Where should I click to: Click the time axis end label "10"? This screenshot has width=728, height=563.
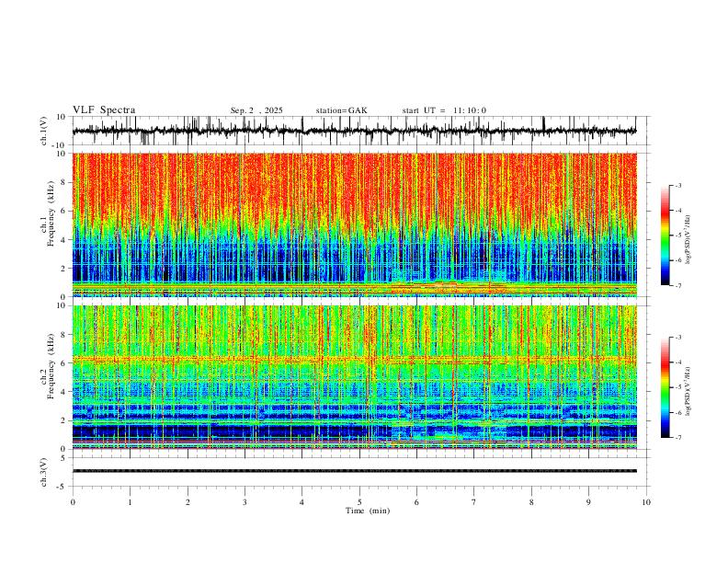646,502
